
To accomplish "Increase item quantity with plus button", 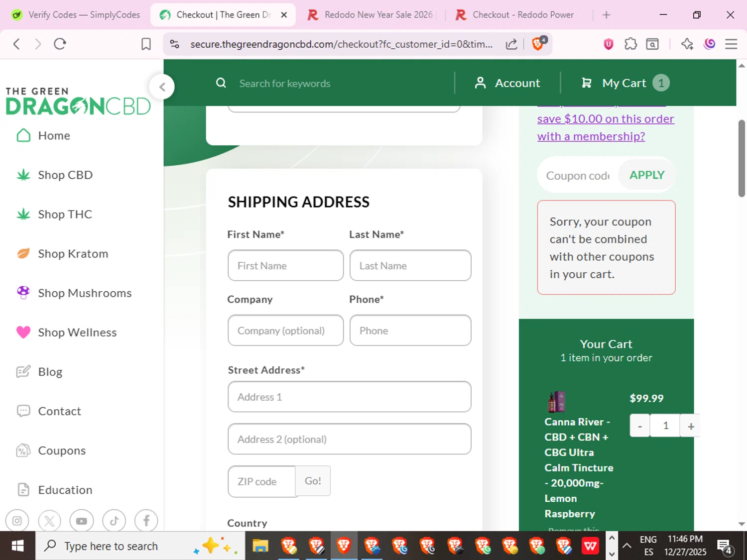I will coord(691,426).
